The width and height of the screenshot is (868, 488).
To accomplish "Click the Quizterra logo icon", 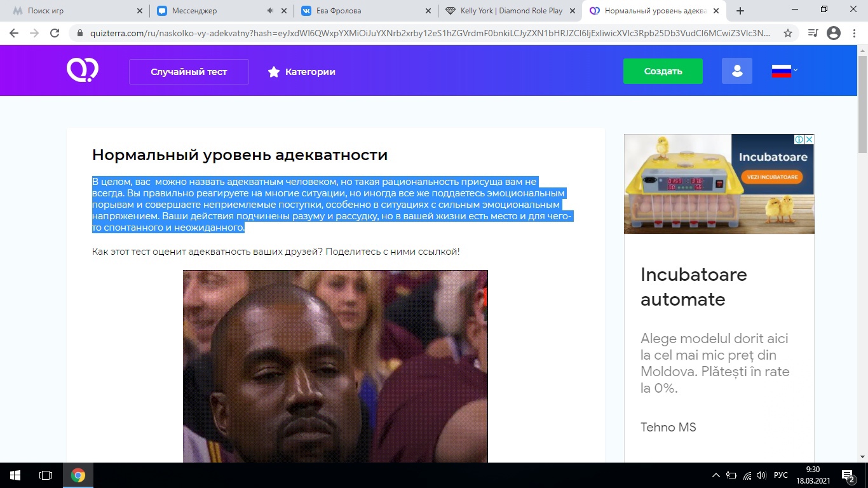I will (83, 71).
